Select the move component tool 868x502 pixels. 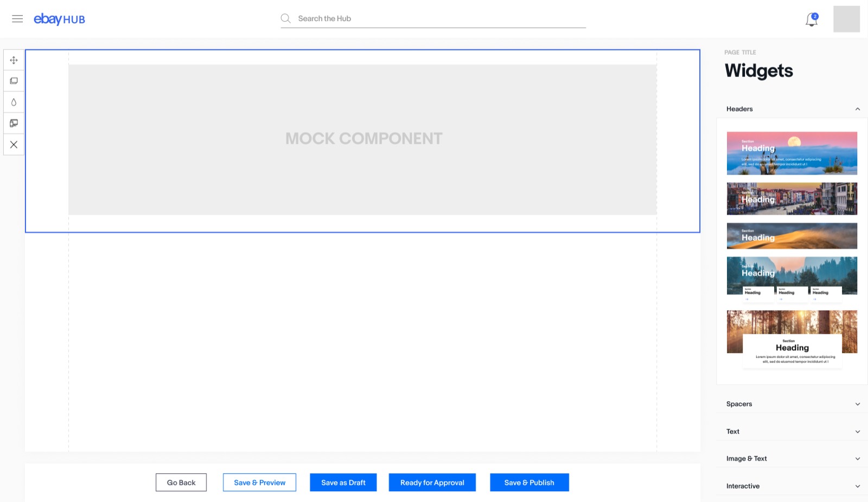[x=14, y=60]
